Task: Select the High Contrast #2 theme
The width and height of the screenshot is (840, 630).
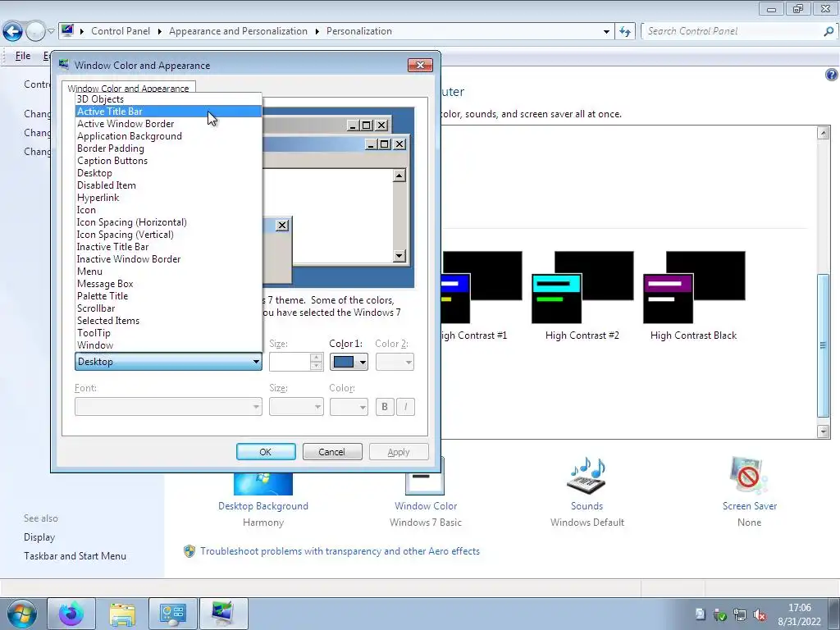Action: coord(582,295)
